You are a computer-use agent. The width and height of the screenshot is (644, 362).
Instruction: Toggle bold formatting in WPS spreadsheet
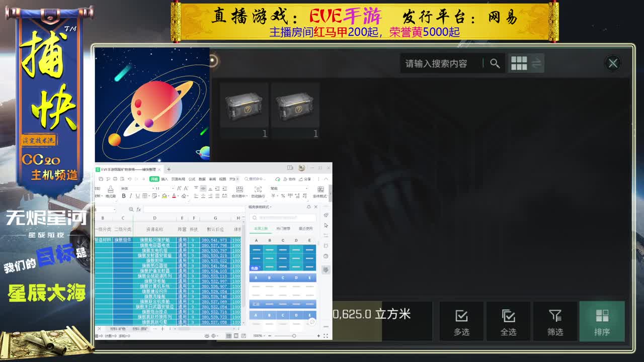[x=124, y=196]
